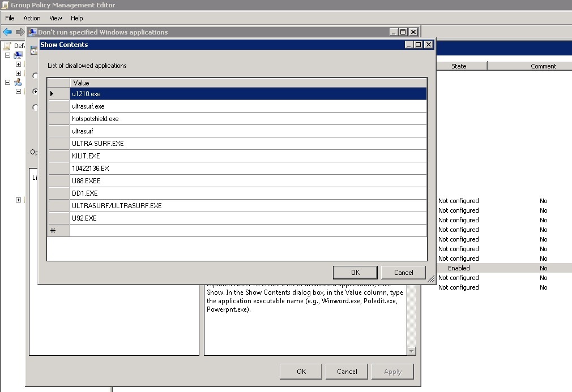Click the new-row asterisk marker
The width and height of the screenshot is (572, 392).
[x=53, y=231]
